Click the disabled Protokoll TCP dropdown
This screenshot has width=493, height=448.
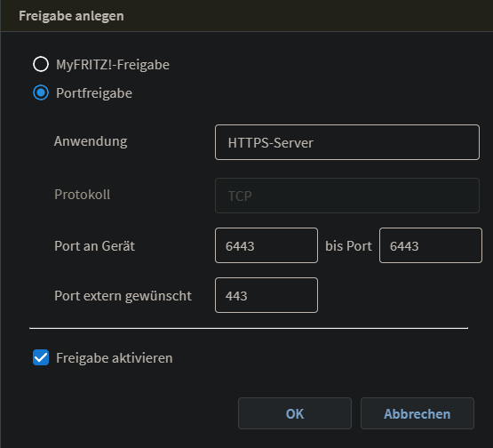pos(347,196)
